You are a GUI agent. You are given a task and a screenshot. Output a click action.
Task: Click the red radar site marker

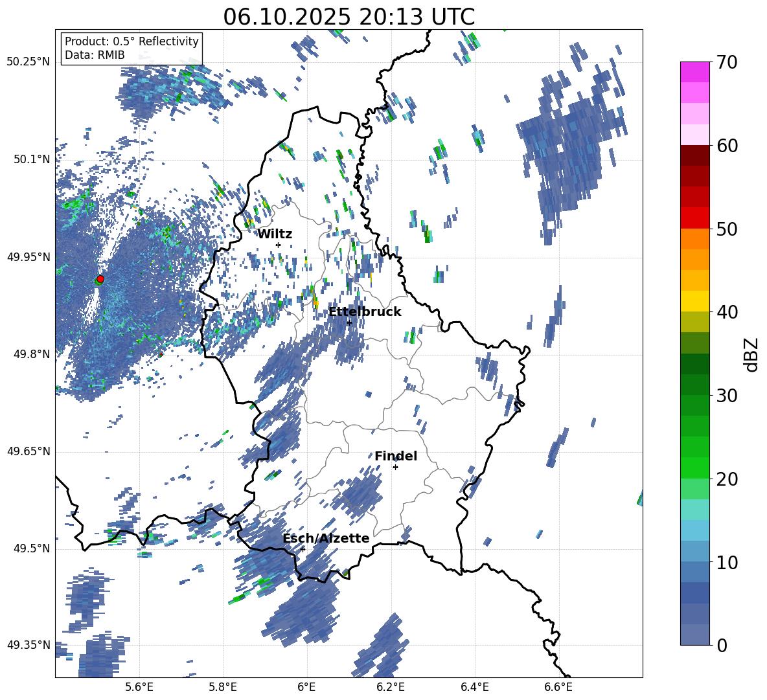click(x=100, y=279)
